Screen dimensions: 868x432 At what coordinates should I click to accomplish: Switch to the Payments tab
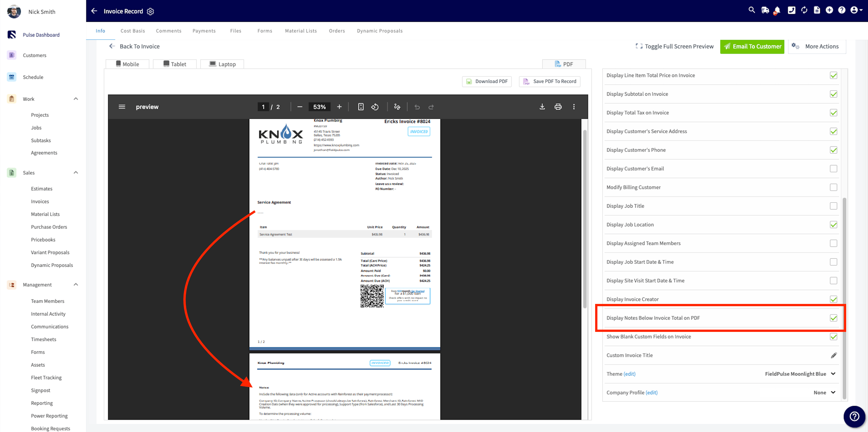tap(204, 31)
